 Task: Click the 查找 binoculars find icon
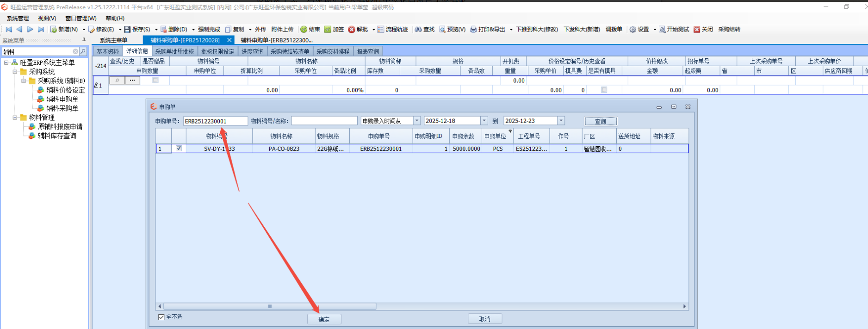[418, 29]
